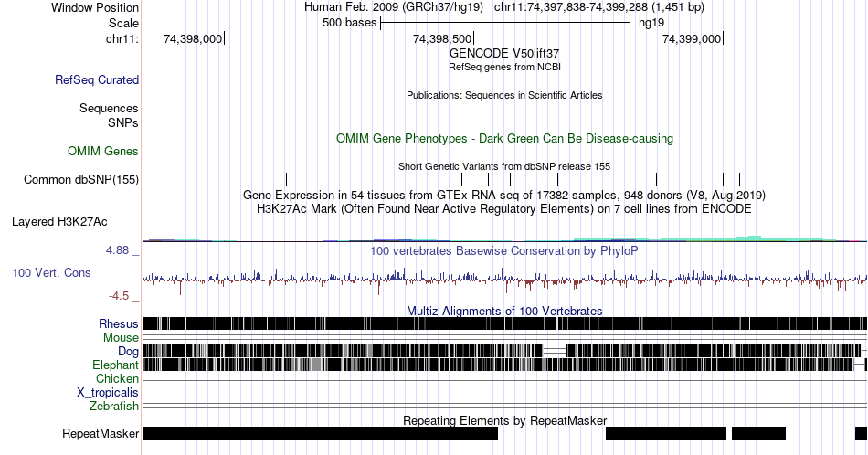Click the Layered H3K27Ac track label

pos(59,221)
